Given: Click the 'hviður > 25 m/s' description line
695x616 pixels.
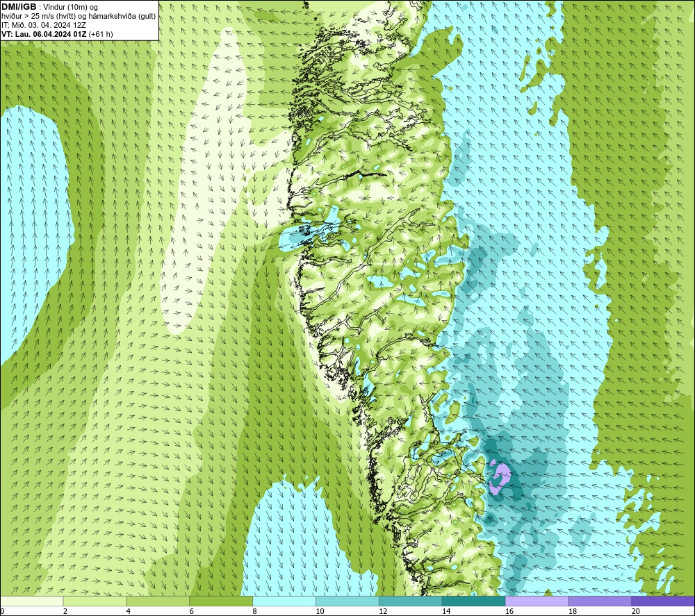Looking at the screenshot, I should [79, 17].
